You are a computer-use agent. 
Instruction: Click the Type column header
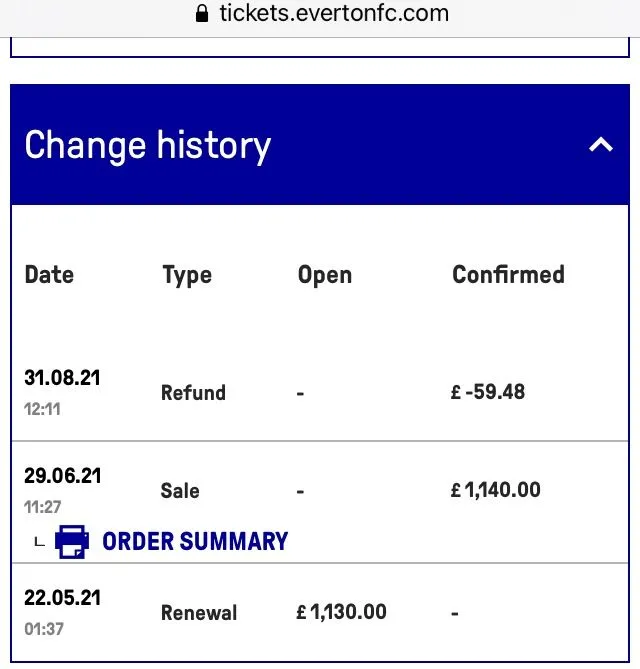pyautogui.click(x=187, y=275)
